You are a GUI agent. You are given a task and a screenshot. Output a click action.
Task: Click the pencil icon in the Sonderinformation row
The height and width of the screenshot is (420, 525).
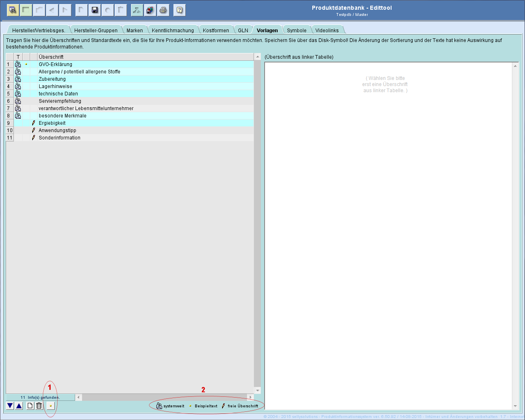pos(33,138)
